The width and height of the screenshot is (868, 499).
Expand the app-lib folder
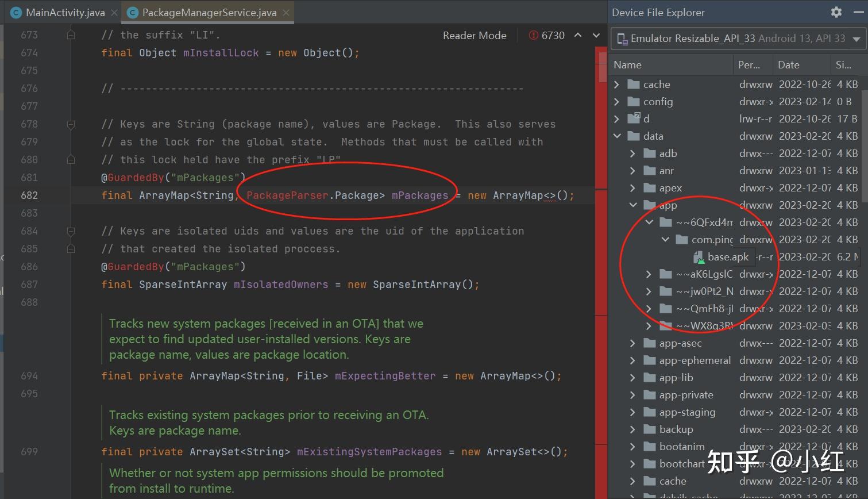[632, 378]
